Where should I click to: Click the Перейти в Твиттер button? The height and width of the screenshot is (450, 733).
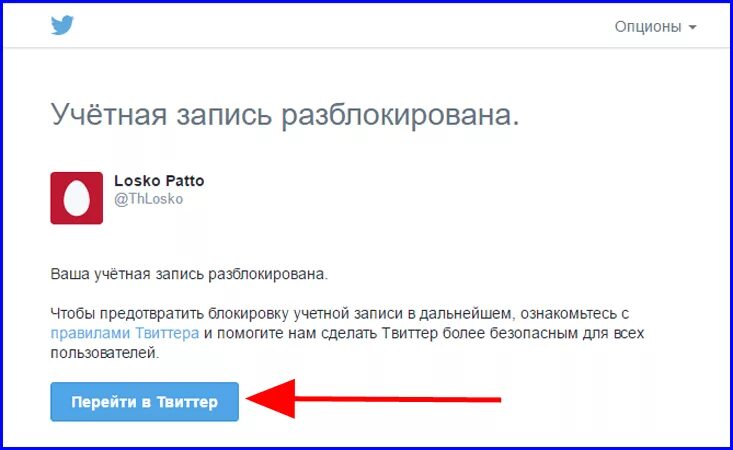pyautogui.click(x=144, y=402)
